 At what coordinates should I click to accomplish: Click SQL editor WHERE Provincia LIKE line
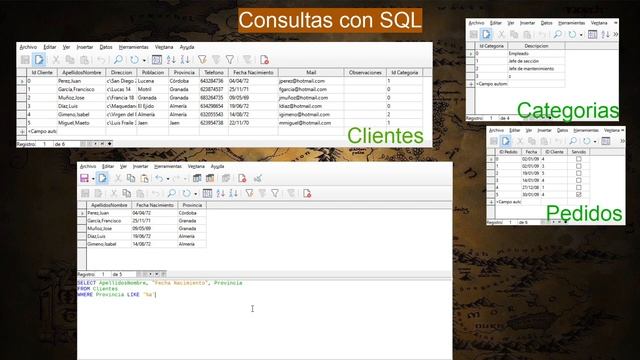click(116, 295)
